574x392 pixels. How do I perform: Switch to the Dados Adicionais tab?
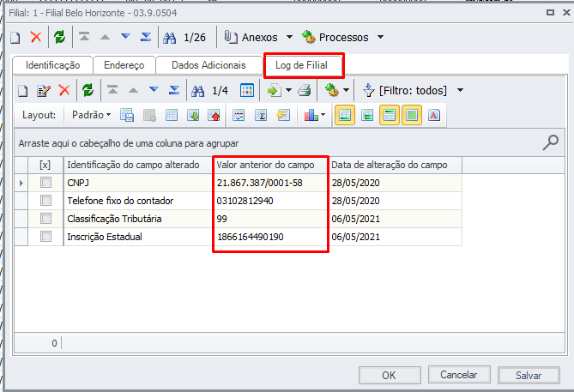coord(208,65)
